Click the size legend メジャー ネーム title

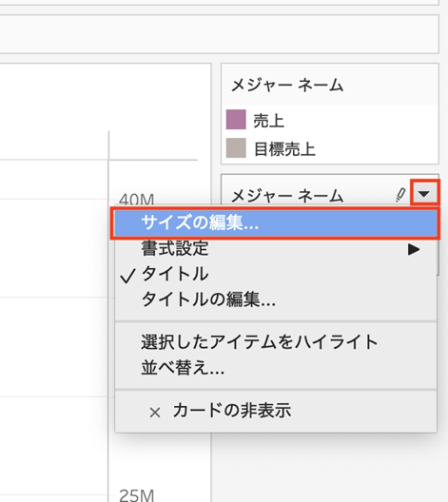coord(287,196)
